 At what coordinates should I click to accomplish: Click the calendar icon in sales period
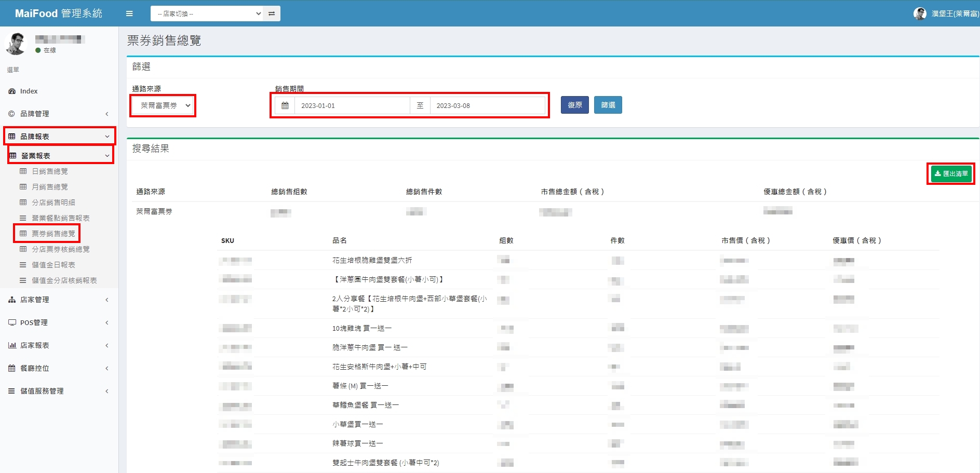tap(285, 105)
